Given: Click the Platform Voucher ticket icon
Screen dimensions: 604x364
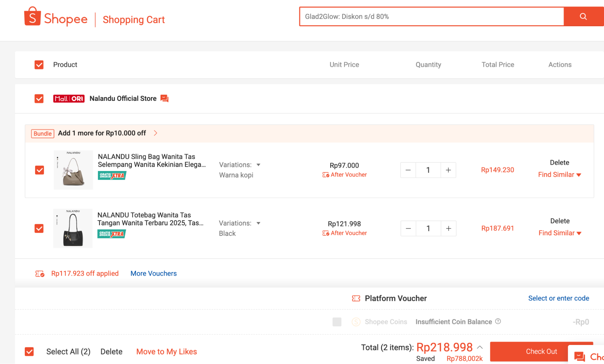Looking at the screenshot, I should click(x=356, y=298).
